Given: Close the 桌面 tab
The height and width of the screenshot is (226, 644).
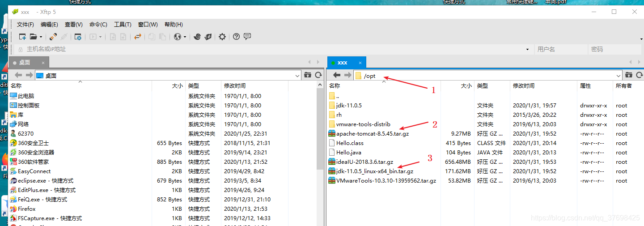Looking at the screenshot, I should [43, 63].
